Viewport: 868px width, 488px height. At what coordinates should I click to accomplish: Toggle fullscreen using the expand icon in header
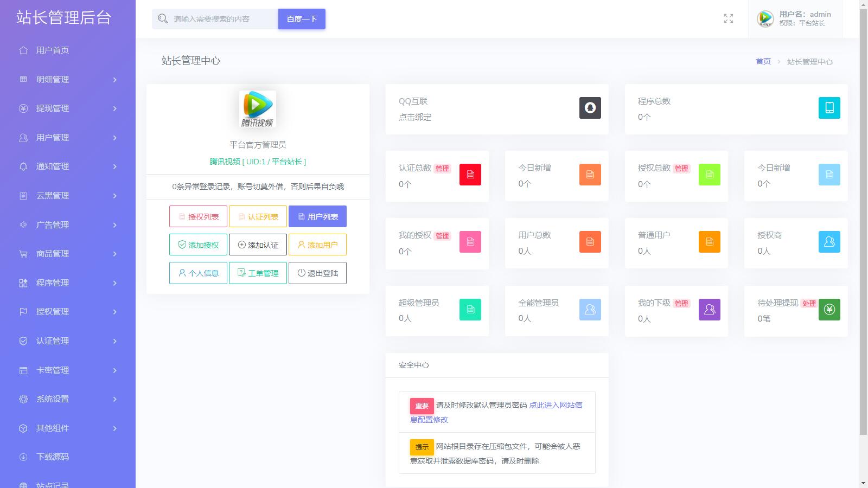click(729, 18)
